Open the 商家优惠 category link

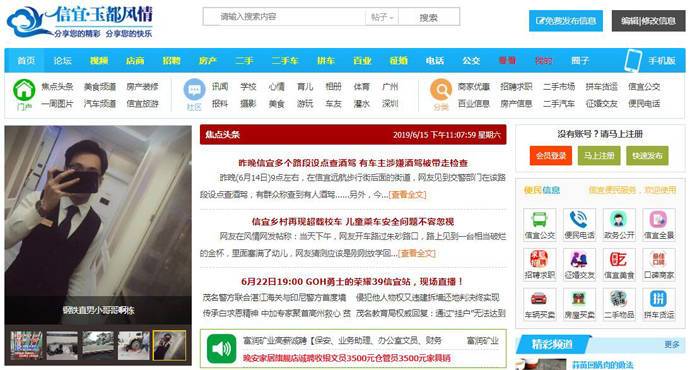pyautogui.click(x=474, y=87)
